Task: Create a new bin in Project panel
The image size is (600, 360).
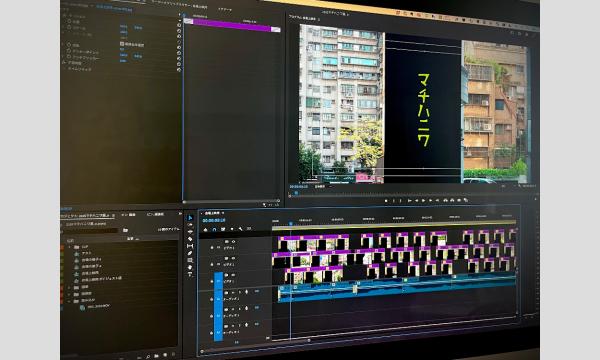Action: 157,356
